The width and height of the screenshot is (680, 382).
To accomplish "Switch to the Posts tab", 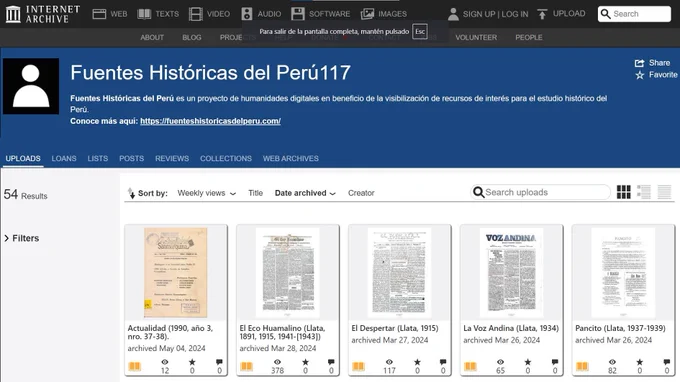I will click(x=131, y=159).
